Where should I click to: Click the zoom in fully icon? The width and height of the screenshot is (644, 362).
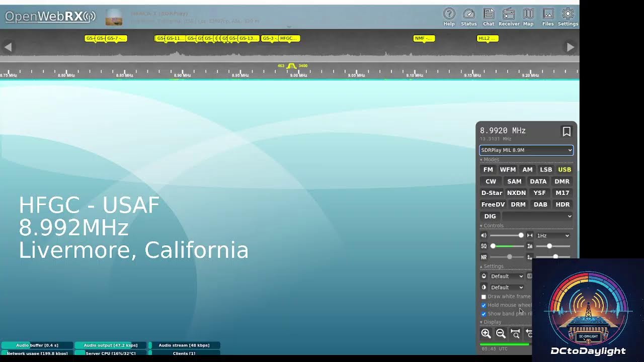point(515,333)
